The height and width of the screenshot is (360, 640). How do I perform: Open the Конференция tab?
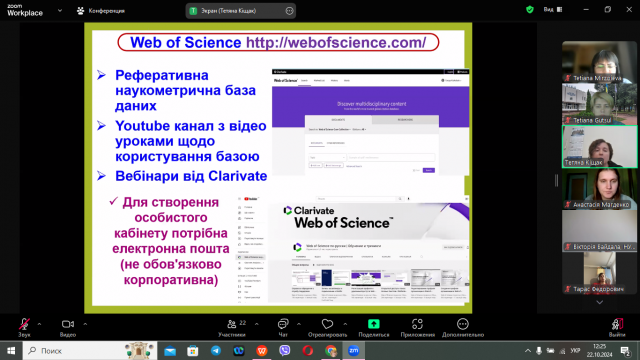[101, 11]
